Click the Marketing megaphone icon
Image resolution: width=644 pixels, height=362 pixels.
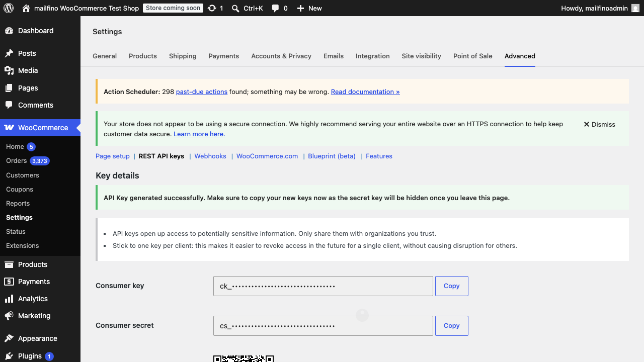click(9, 316)
